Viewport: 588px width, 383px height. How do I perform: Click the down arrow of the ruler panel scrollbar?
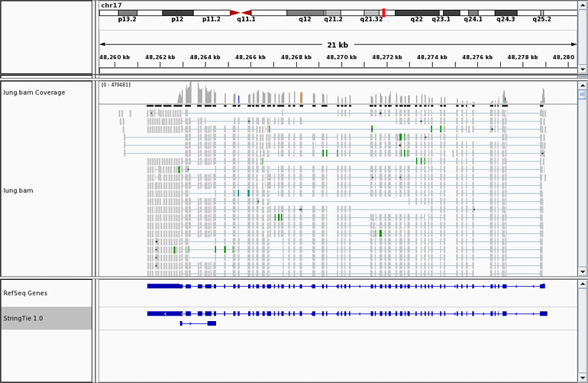[x=583, y=70]
